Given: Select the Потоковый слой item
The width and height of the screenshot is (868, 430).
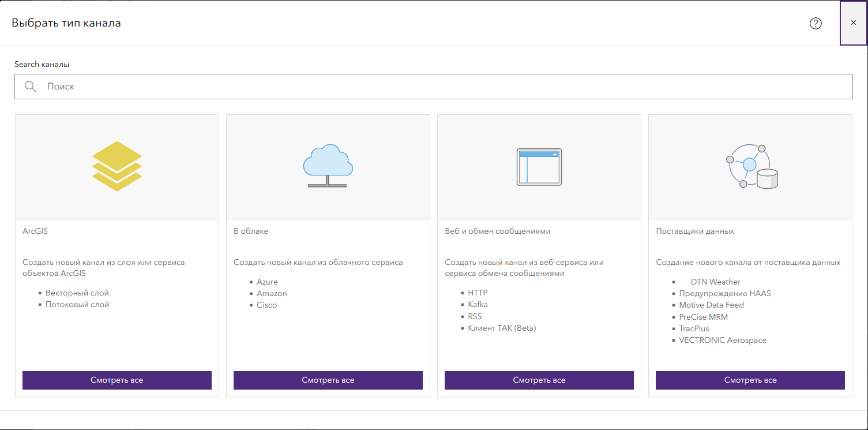Looking at the screenshot, I should click(x=77, y=304).
